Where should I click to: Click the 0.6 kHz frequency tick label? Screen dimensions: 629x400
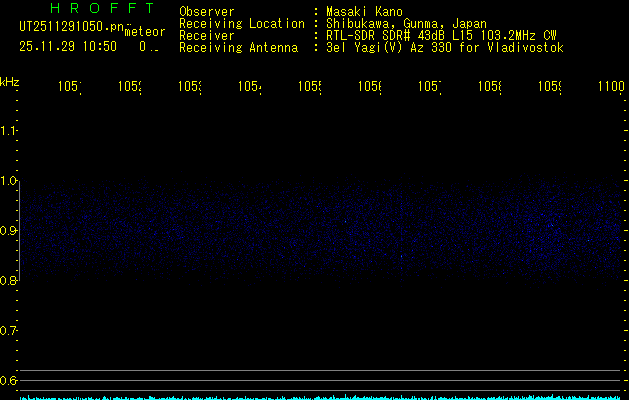tap(9, 381)
